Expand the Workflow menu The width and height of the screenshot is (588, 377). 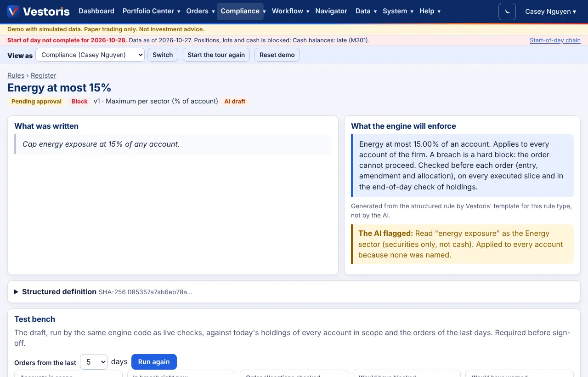[x=290, y=11]
